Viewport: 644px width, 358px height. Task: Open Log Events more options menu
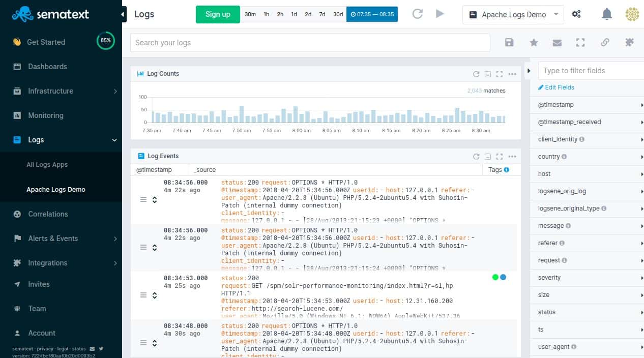(x=512, y=156)
